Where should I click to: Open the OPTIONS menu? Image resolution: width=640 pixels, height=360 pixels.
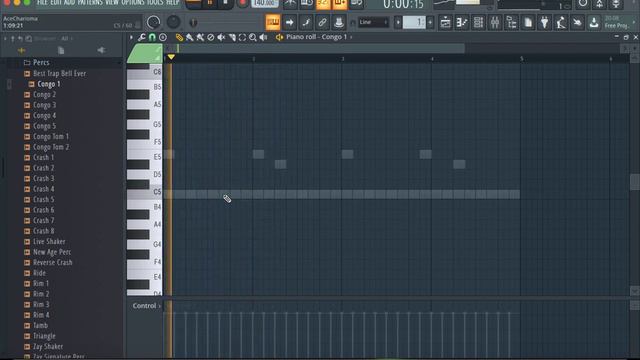click(133, 3)
